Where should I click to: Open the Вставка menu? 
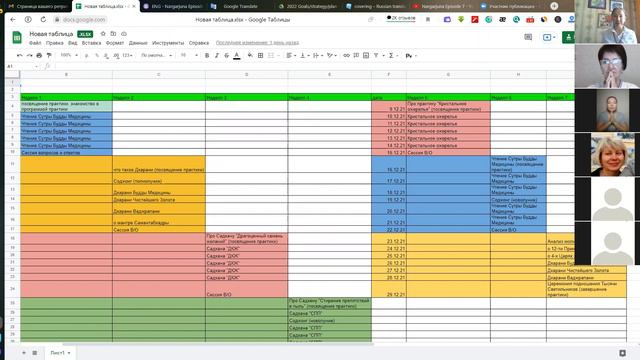(x=91, y=43)
